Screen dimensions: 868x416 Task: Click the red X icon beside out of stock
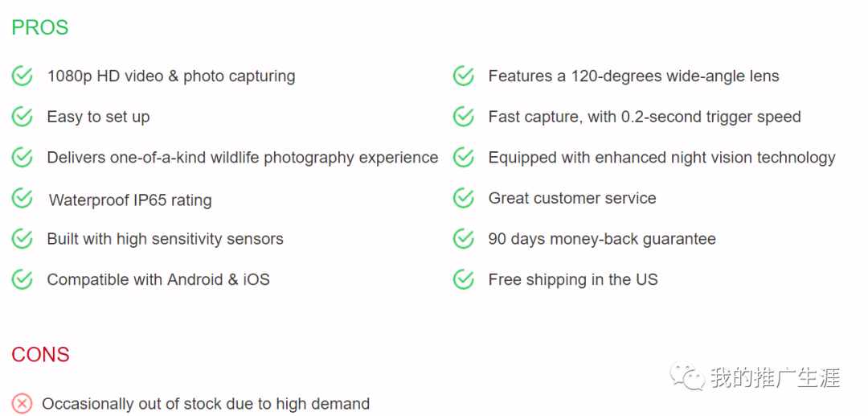coord(23,403)
